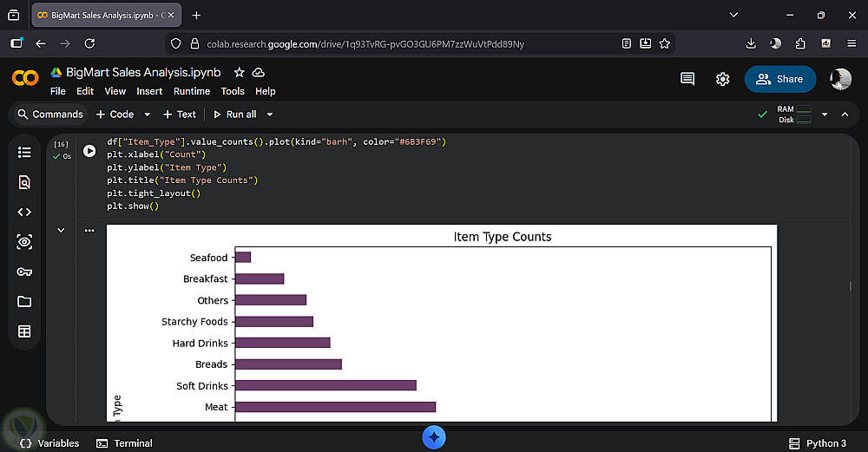Open the Table of contents sidebar panel
This screenshot has height=452, width=868.
coord(24,153)
